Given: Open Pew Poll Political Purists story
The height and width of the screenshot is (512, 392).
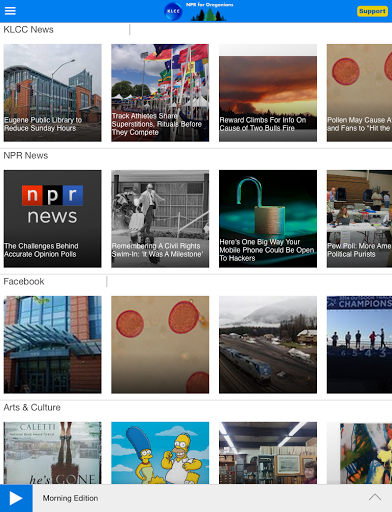Looking at the screenshot, I should pos(359,219).
